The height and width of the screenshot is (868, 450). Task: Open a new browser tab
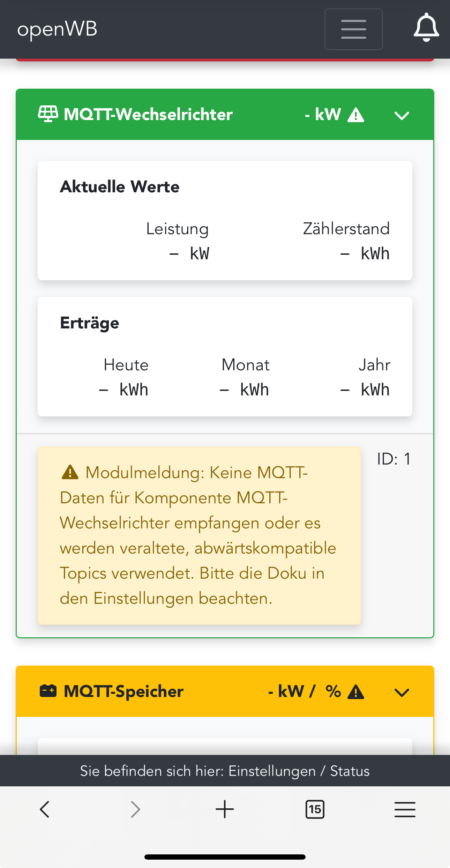coord(225,809)
